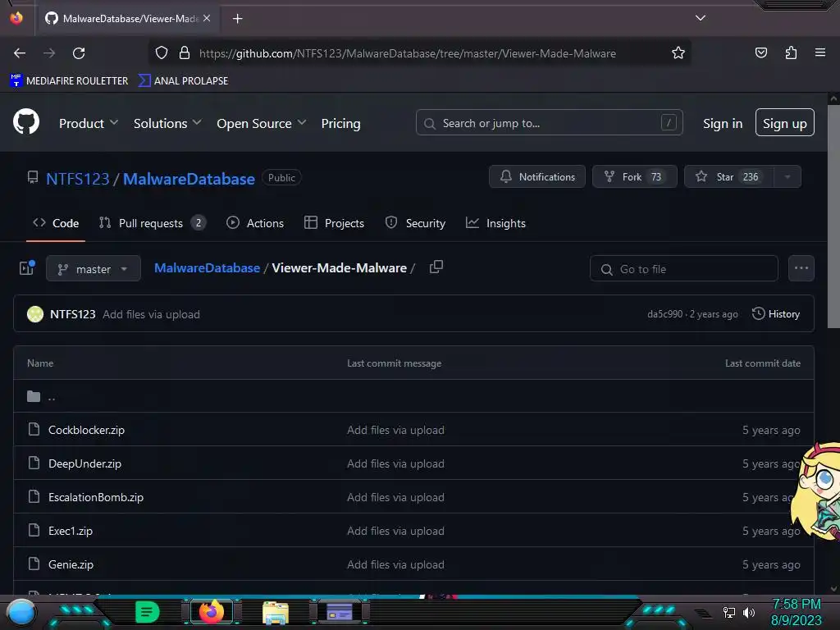Viewport: 840px width, 630px height.
Task: Click the MEDIAFIRE ROULETTER bookmark
Action: (69, 80)
